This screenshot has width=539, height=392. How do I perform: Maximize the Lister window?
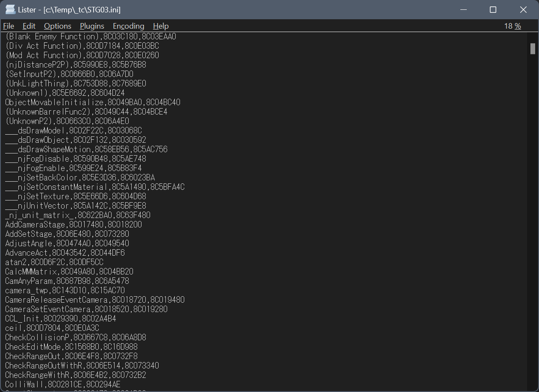click(x=493, y=9)
